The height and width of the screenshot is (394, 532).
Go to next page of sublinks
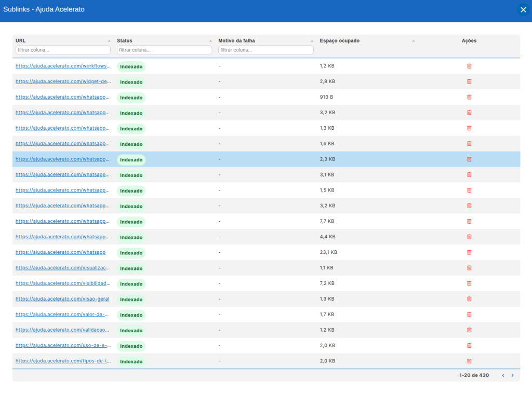click(x=512, y=375)
